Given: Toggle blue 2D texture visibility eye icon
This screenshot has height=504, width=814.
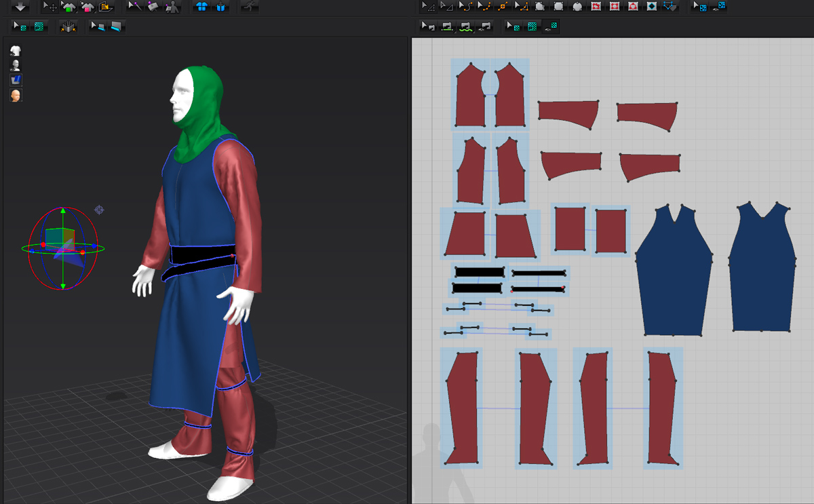Looking at the screenshot, I should point(718,6).
